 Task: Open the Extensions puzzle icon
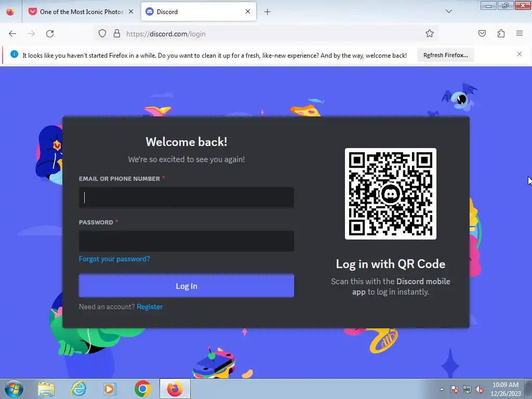click(501, 34)
